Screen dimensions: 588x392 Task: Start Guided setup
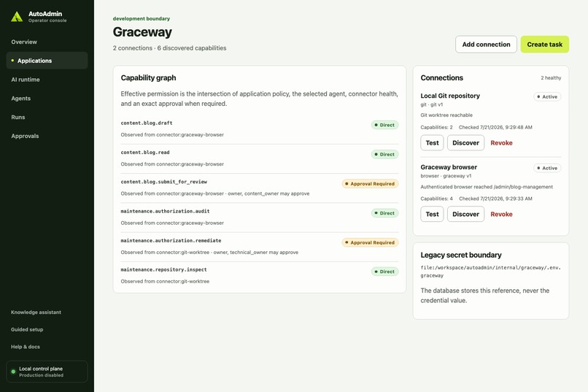click(27, 329)
